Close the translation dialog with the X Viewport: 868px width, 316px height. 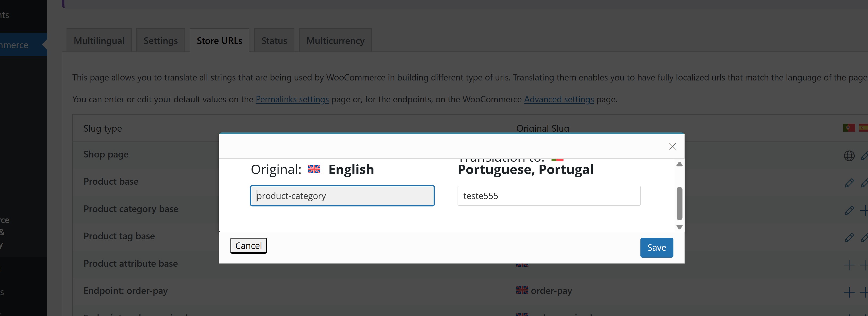[x=672, y=146]
